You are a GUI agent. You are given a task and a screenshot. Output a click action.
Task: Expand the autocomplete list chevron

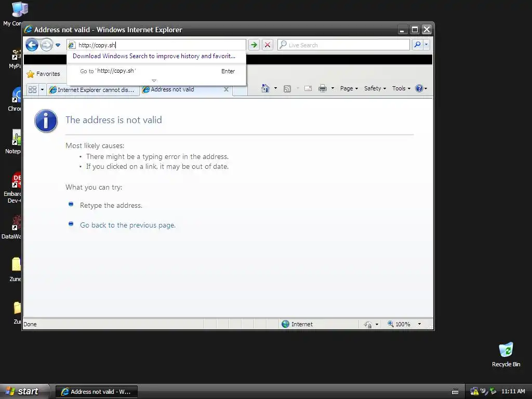(154, 81)
